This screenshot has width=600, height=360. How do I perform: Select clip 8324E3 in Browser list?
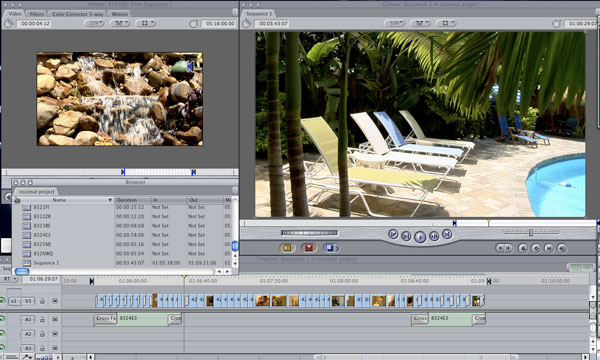click(42, 235)
